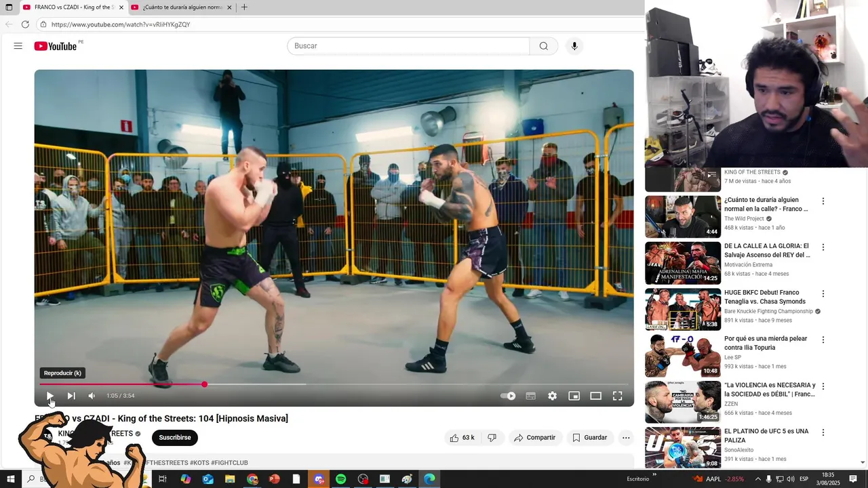This screenshot has width=868, height=488.
Task: Open HUGE BKFC Debut video thumbnail
Action: click(x=683, y=309)
